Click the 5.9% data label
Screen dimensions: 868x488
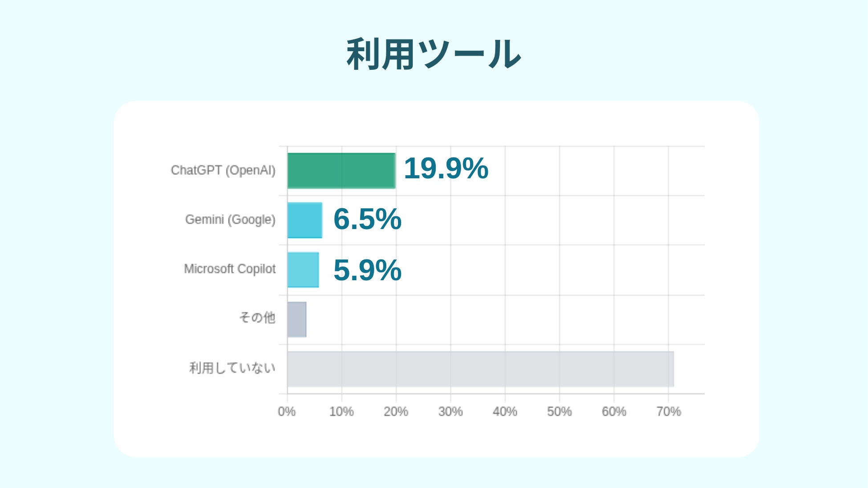coord(367,270)
